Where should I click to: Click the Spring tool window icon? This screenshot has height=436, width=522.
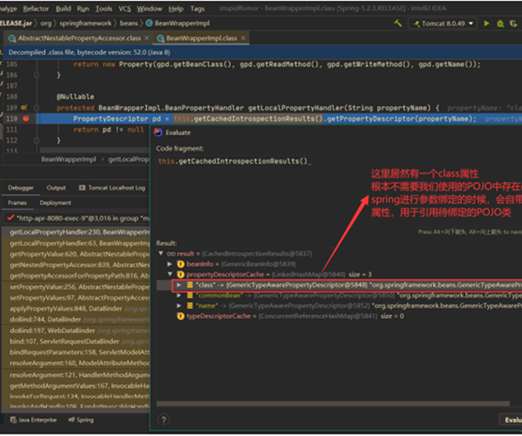tap(71, 420)
